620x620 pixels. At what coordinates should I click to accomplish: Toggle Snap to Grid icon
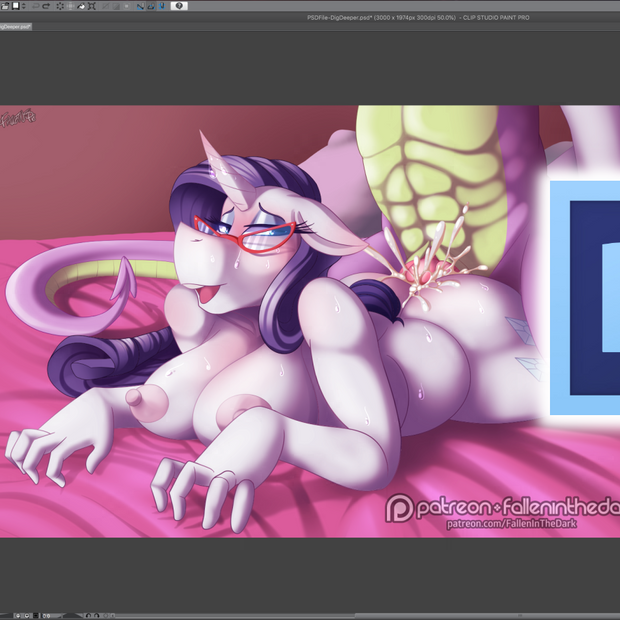[x=161, y=6]
